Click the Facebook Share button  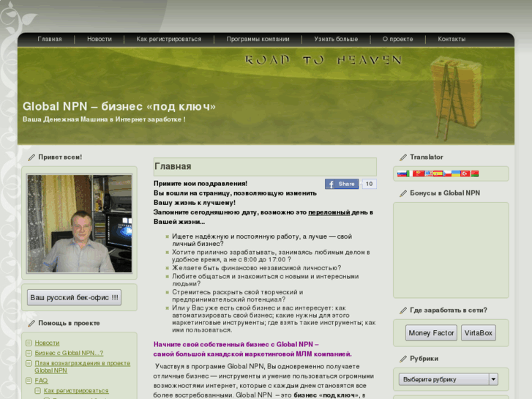342,184
